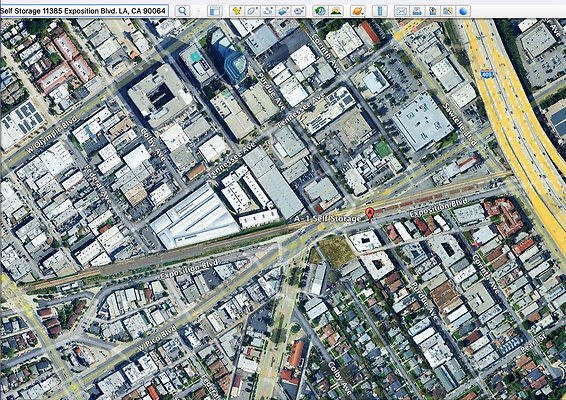Select the Add Path tool

(267, 11)
